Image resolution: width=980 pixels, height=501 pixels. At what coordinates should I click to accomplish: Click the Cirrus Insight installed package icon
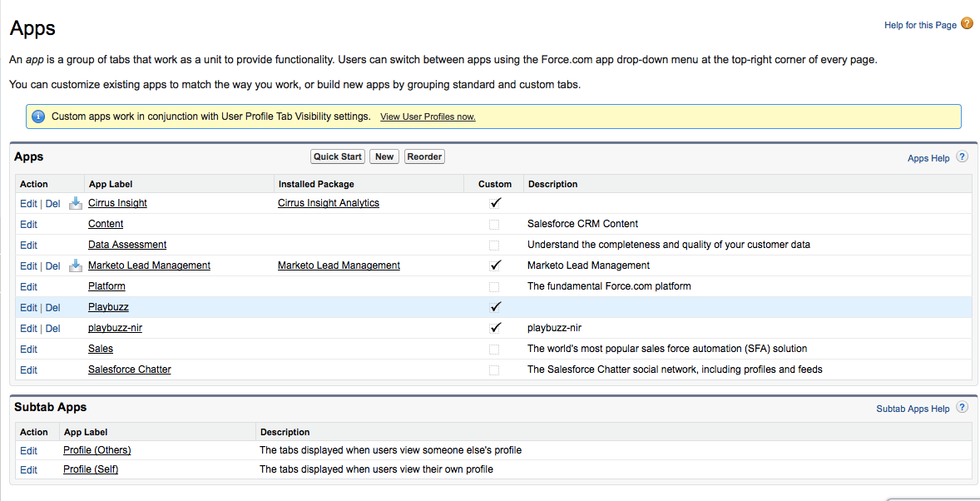tap(75, 203)
